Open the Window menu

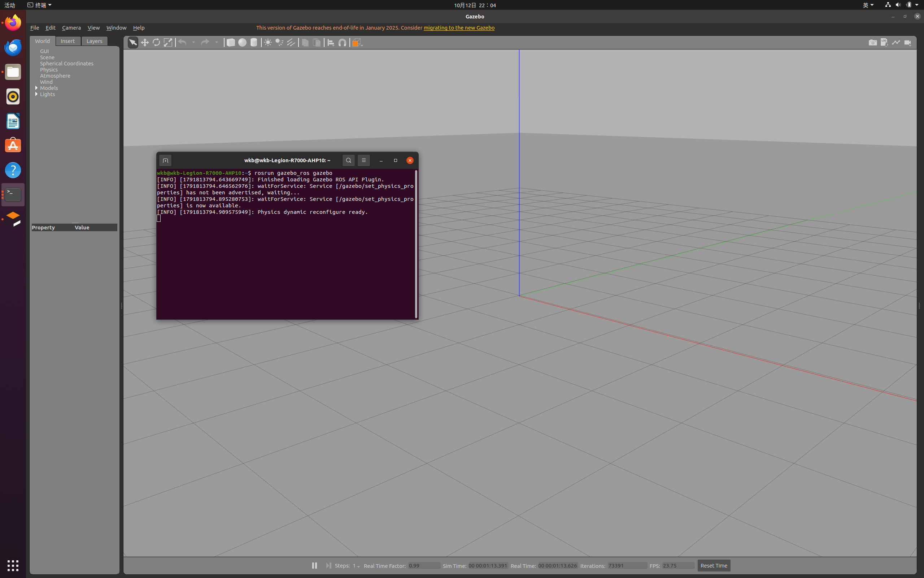pyautogui.click(x=116, y=27)
